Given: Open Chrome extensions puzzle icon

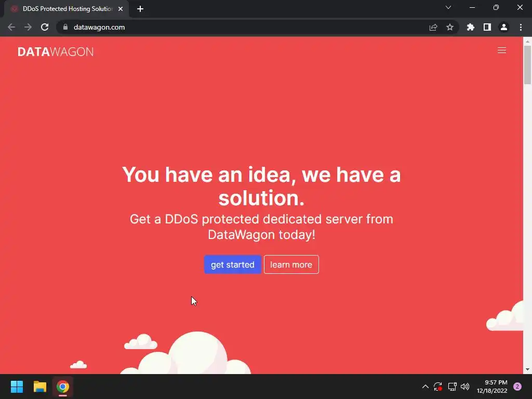Looking at the screenshot, I should [x=471, y=27].
